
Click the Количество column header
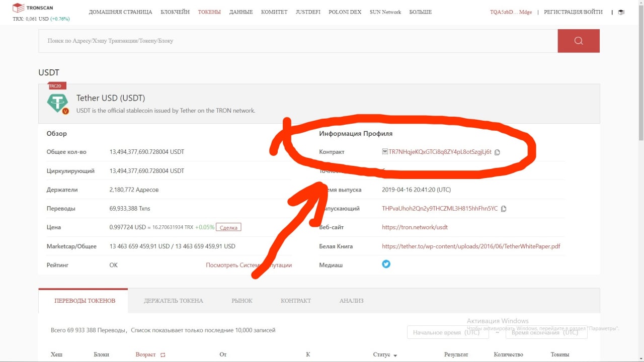[x=508, y=355]
